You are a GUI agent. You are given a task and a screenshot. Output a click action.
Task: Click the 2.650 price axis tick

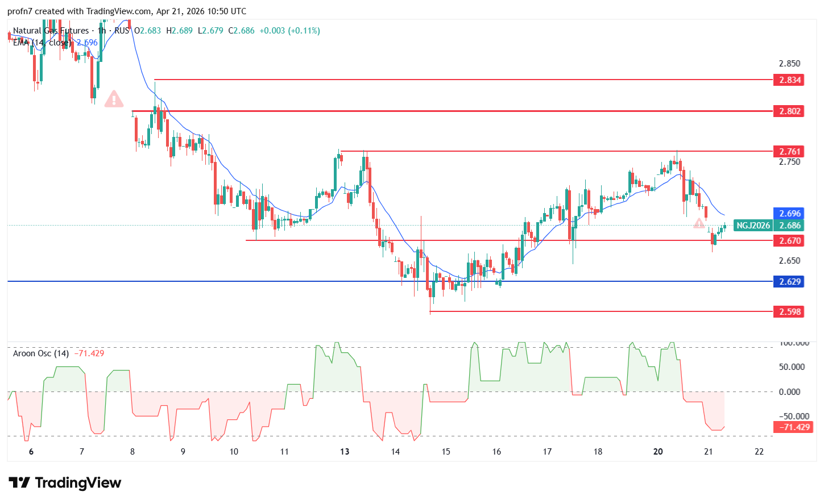[x=789, y=261]
